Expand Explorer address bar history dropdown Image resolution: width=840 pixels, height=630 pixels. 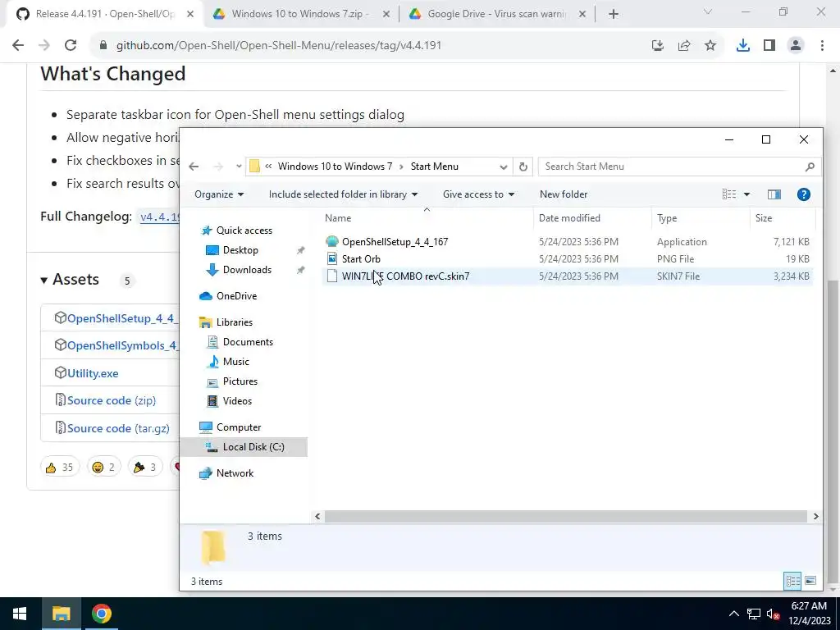click(x=503, y=167)
